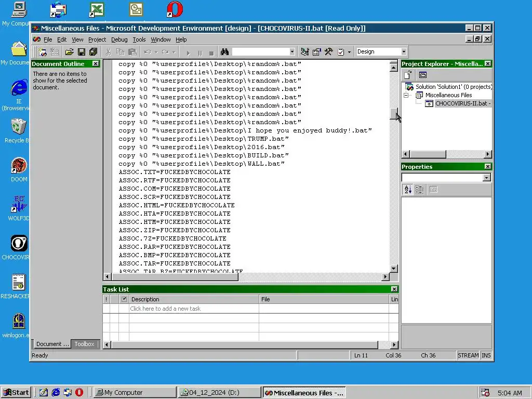Open the Help menu
532x399 pixels.
(x=181, y=39)
